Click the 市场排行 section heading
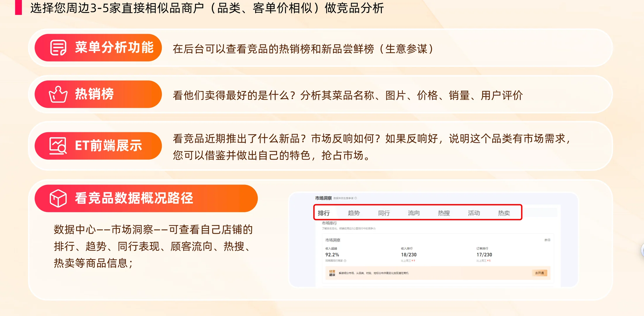Screen dimensions: 644x316 coord(329,223)
